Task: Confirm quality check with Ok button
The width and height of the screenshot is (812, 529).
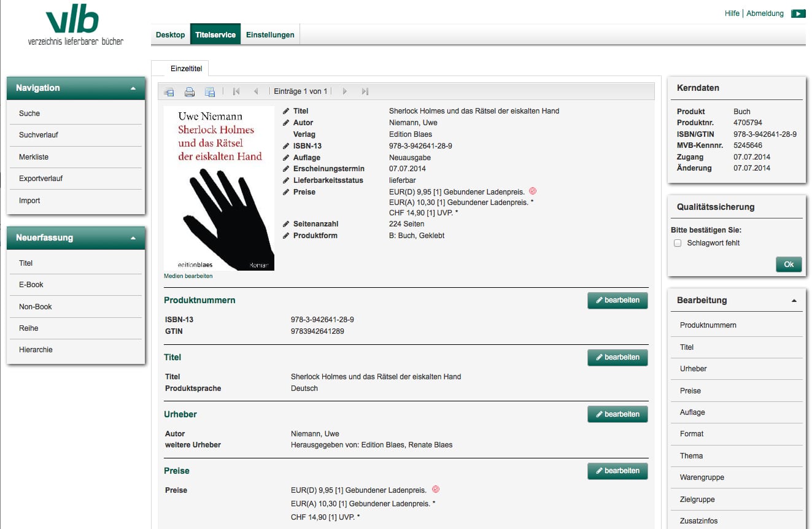Action: point(789,264)
